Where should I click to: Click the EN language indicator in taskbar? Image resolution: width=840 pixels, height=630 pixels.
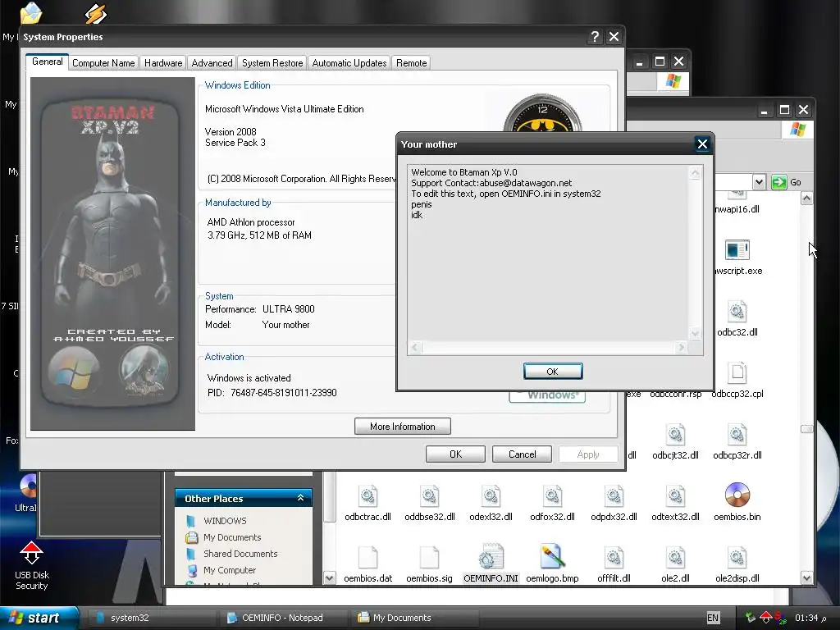[x=713, y=618]
